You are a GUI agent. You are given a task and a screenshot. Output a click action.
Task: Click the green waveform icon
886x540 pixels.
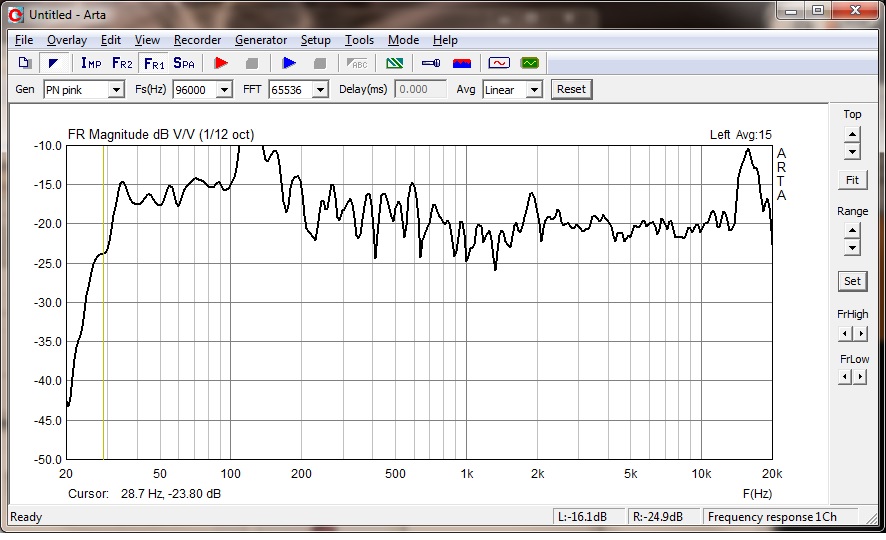click(529, 63)
